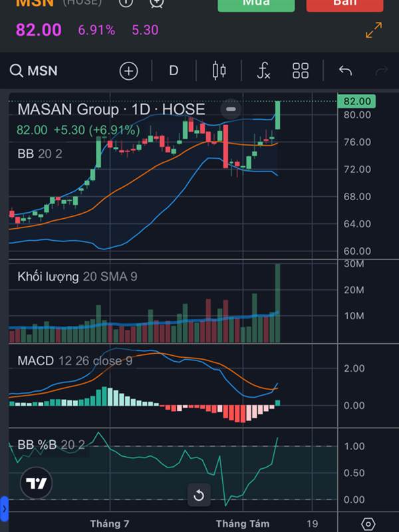Open the fx indicators menu

(263, 71)
